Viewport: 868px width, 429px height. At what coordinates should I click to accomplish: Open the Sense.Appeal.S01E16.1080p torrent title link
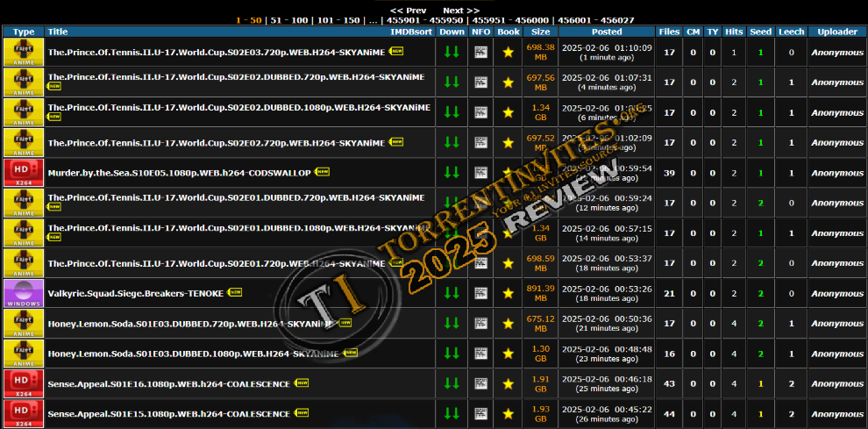168,383
